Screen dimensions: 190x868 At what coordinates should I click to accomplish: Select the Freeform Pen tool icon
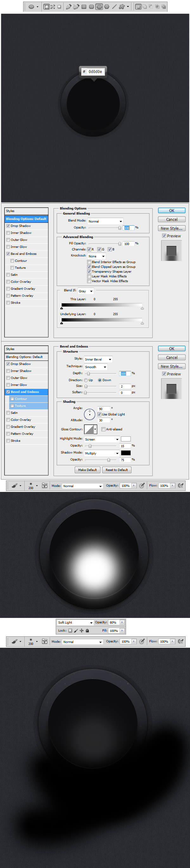76,6
